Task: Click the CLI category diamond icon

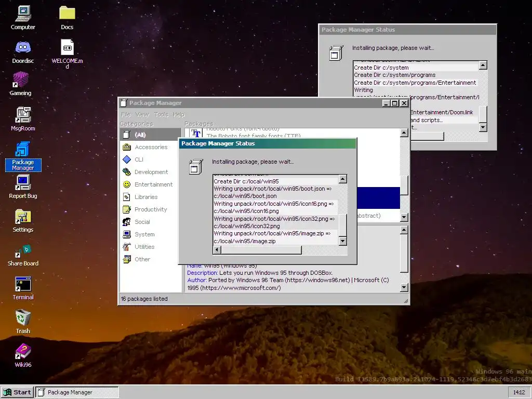Action: point(127,159)
